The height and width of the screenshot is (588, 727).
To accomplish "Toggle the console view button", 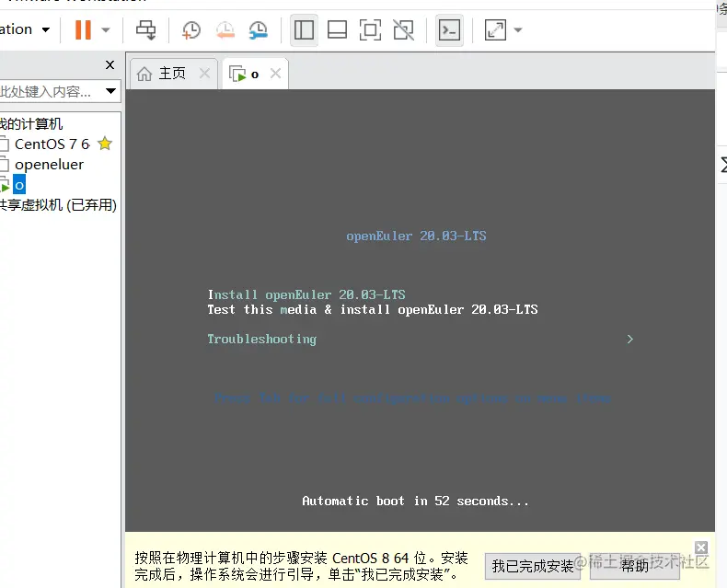I will coord(449,30).
